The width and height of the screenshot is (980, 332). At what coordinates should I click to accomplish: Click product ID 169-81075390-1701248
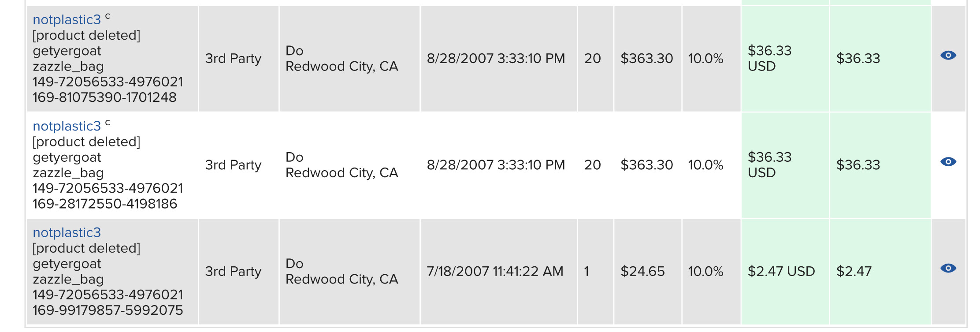point(104,97)
